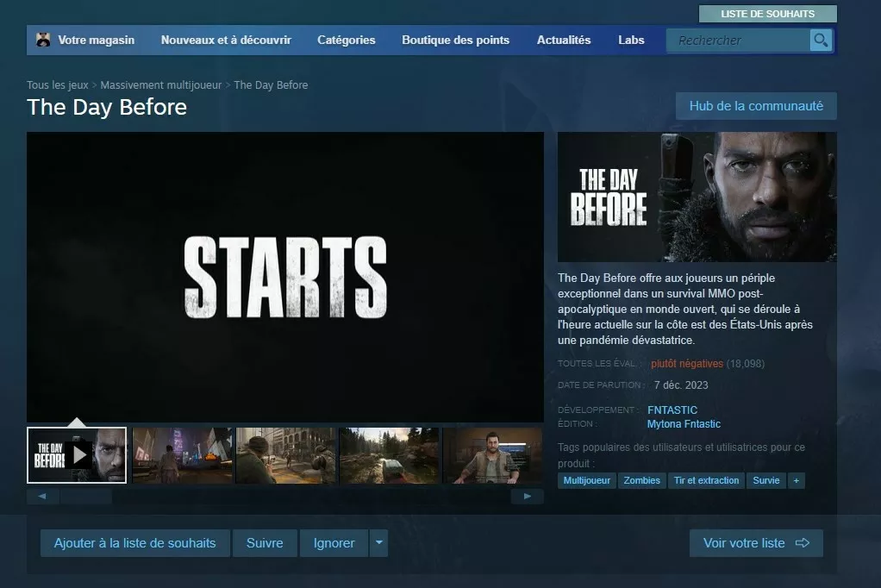Open the soldiers street screenshot thumbnail
The image size is (881, 588).
[285, 455]
